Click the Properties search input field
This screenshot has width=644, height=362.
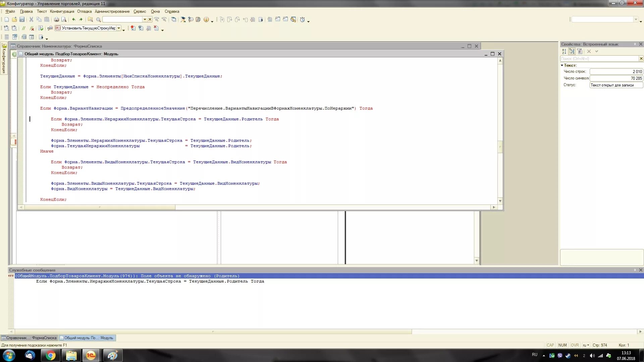pos(599,59)
